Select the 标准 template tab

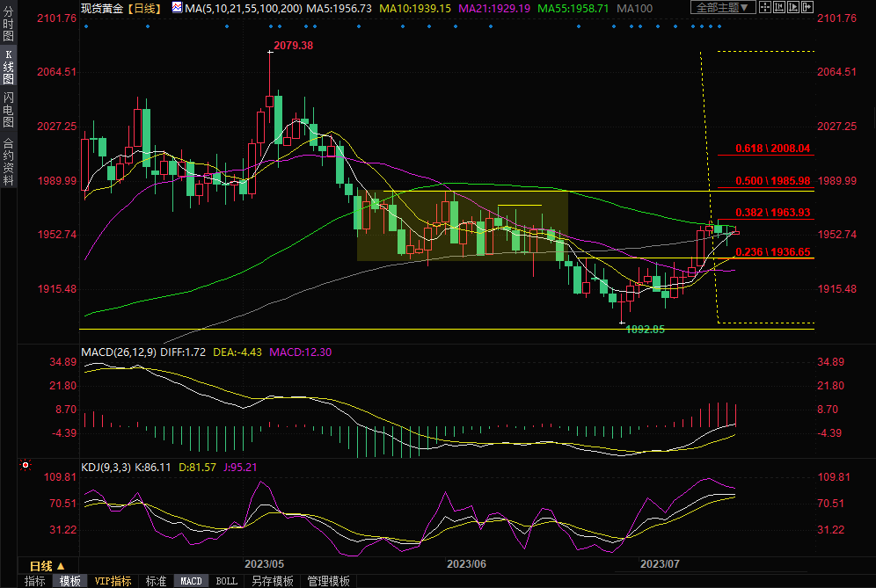(x=156, y=581)
